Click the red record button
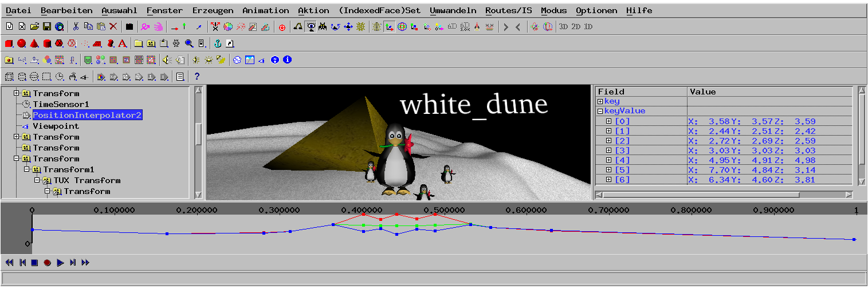Viewport: 868px width, 289px height. pyautogui.click(x=47, y=263)
